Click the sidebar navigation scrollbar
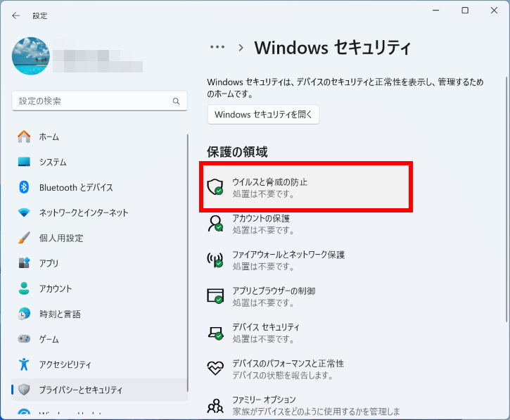510x420 pixels. [188, 263]
